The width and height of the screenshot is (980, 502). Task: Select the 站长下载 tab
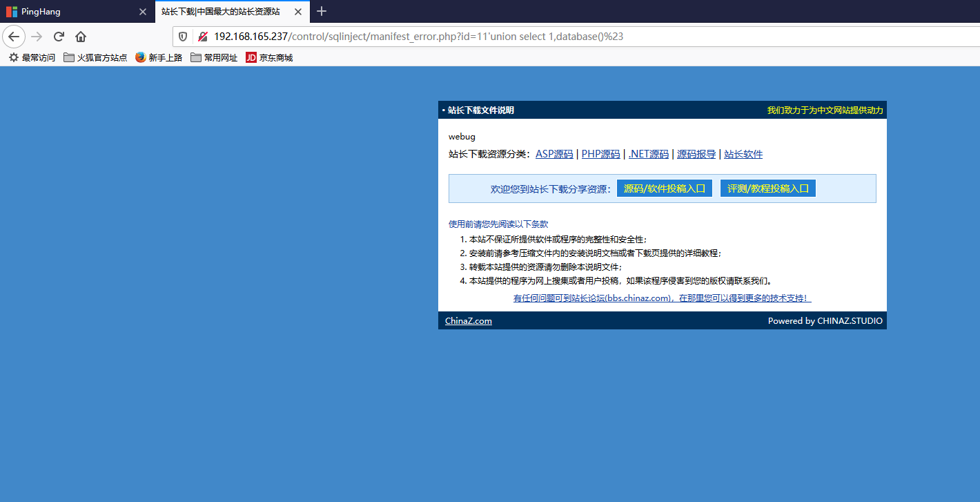point(232,12)
